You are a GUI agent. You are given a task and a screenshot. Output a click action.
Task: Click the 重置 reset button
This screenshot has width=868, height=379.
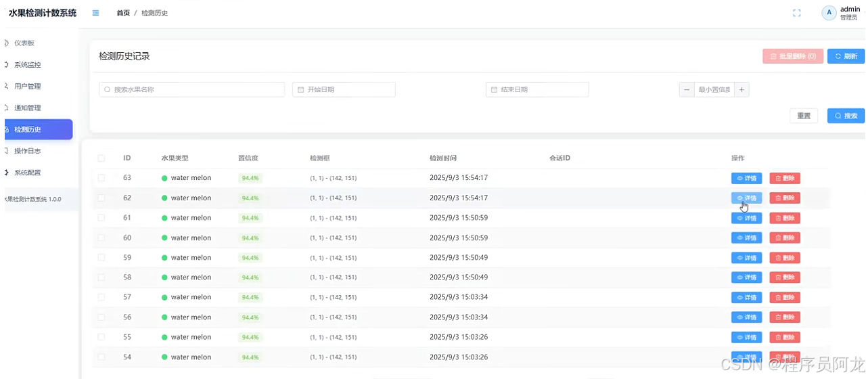coord(804,116)
